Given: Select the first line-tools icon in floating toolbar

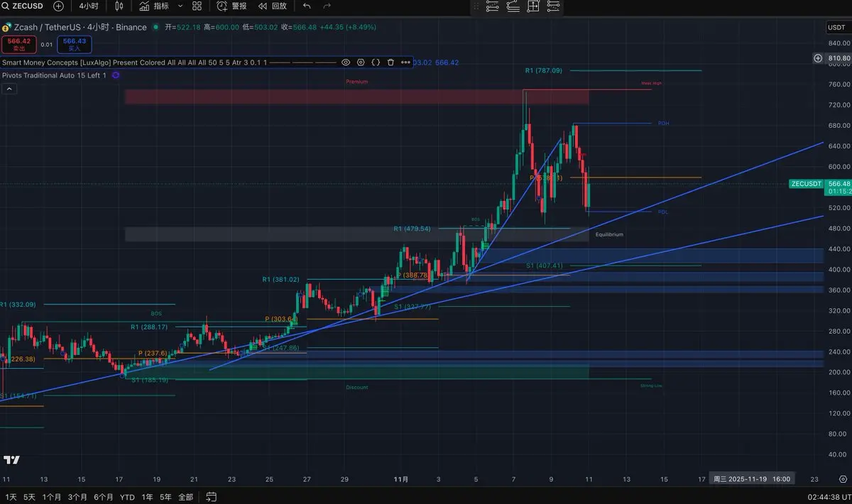Looking at the screenshot, I should pos(493,6).
